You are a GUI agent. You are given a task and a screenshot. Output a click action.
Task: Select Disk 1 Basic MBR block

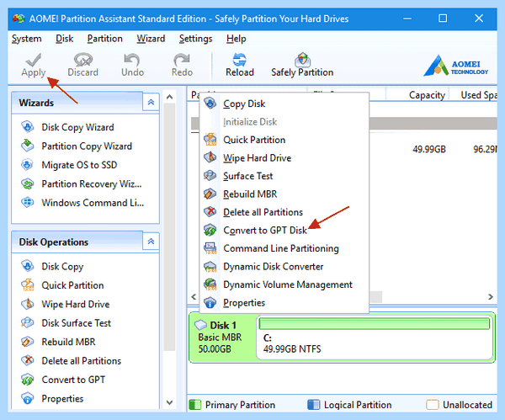[222, 337]
